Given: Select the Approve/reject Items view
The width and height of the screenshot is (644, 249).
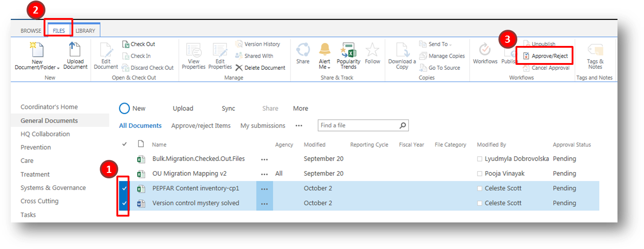Looking at the screenshot, I should pyautogui.click(x=201, y=126).
